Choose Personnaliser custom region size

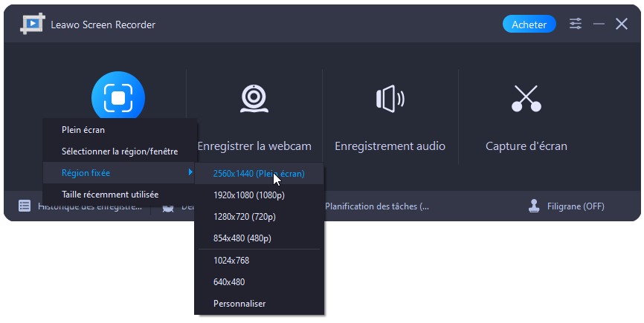pos(239,303)
